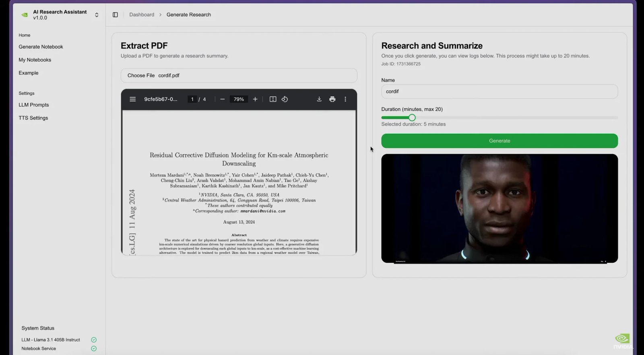This screenshot has height=355, width=644.
Task: Click the Notebook Service status check icon
Action: pos(94,349)
